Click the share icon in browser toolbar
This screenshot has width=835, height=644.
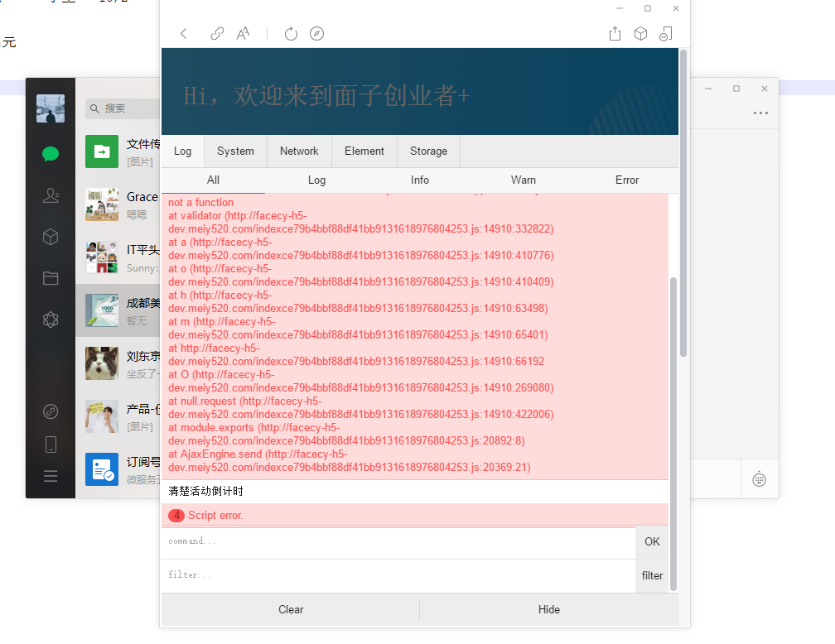click(x=615, y=34)
